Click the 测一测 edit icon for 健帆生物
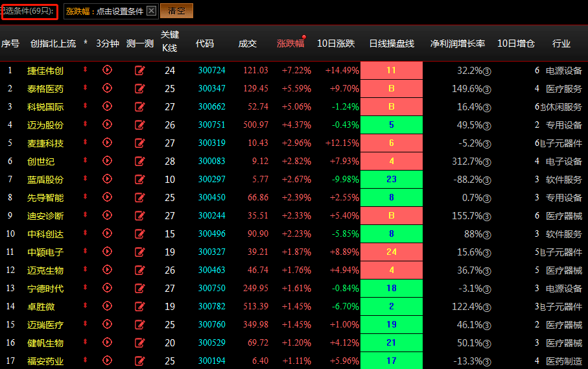The width and height of the screenshot is (588, 369). point(140,342)
